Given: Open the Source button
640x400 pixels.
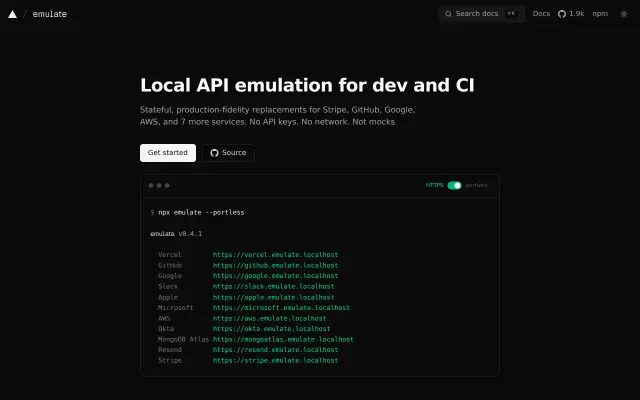Looking at the screenshot, I should [x=229, y=153].
